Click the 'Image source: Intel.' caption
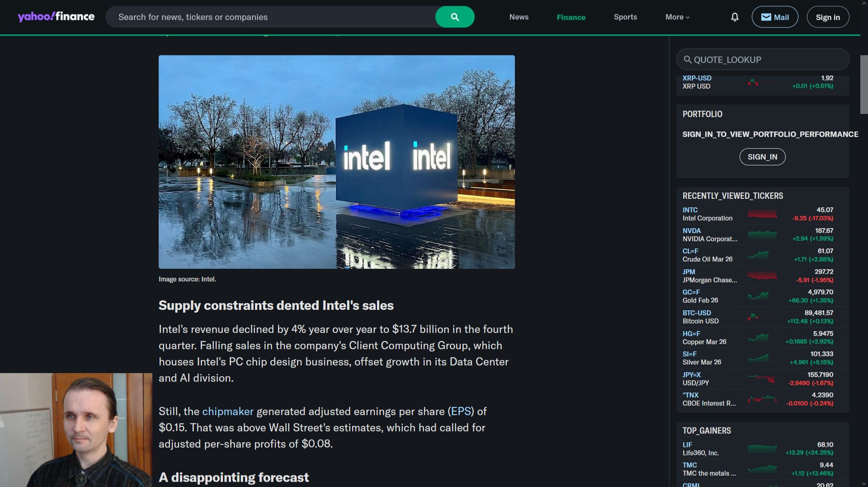This screenshot has width=868, height=487. pyautogui.click(x=187, y=280)
